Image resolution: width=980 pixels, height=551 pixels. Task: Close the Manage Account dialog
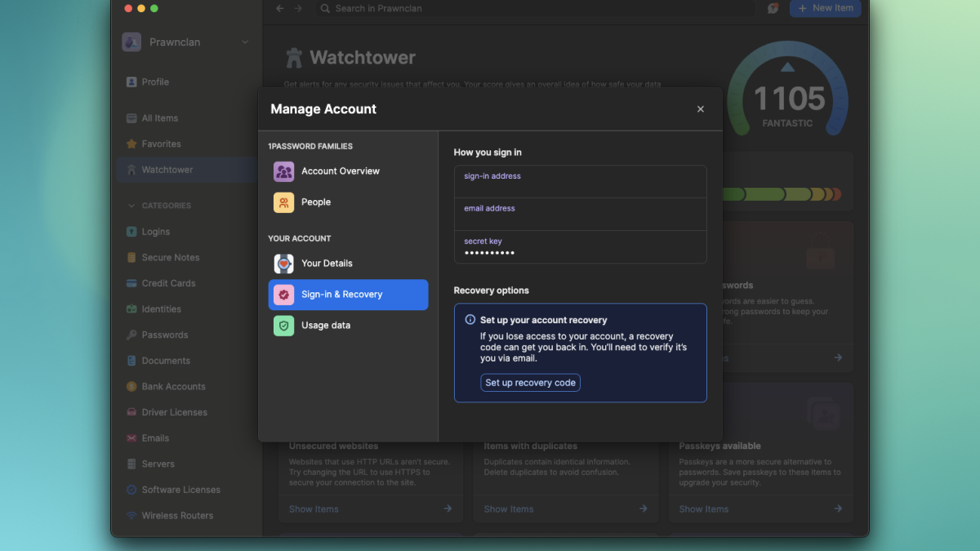[x=700, y=109]
